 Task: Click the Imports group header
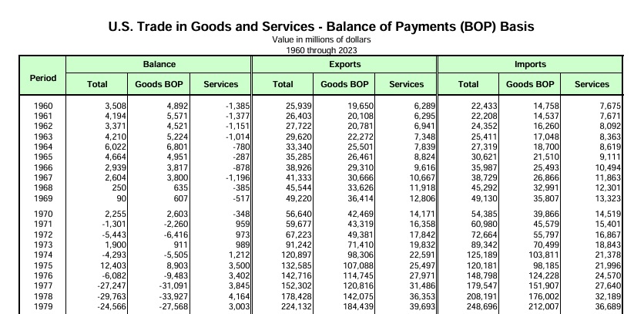click(x=530, y=65)
